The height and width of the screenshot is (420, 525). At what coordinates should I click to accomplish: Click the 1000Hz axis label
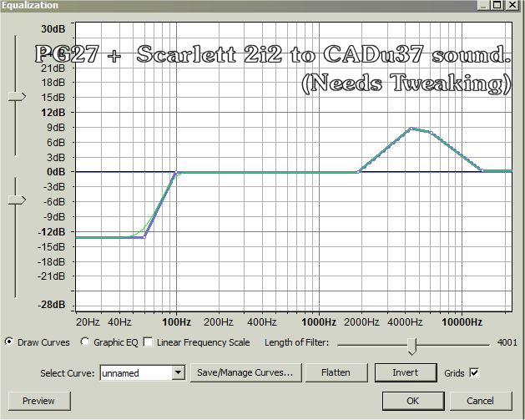[319, 322]
